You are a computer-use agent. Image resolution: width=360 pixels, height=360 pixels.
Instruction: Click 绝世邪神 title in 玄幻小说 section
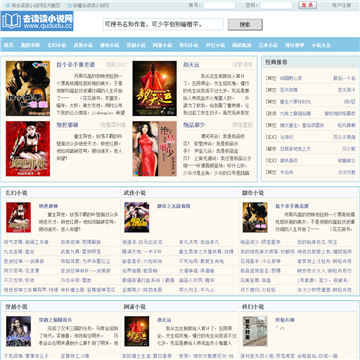pyautogui.click(x=48, y=206)
